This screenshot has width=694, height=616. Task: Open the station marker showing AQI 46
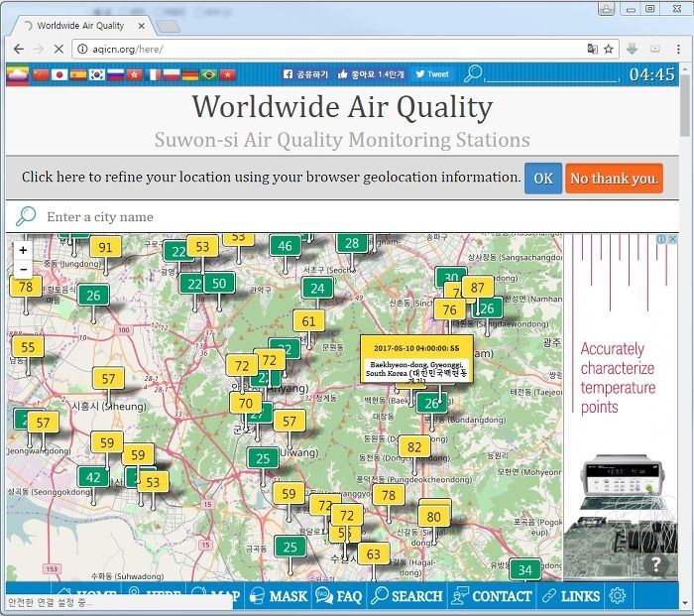(x=286, y=246)
